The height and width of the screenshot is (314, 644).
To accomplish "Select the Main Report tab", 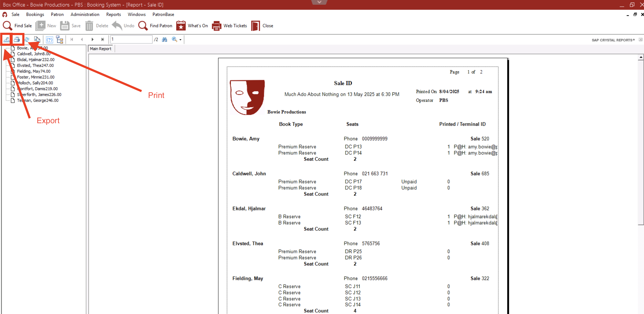I will coord(100,49).
